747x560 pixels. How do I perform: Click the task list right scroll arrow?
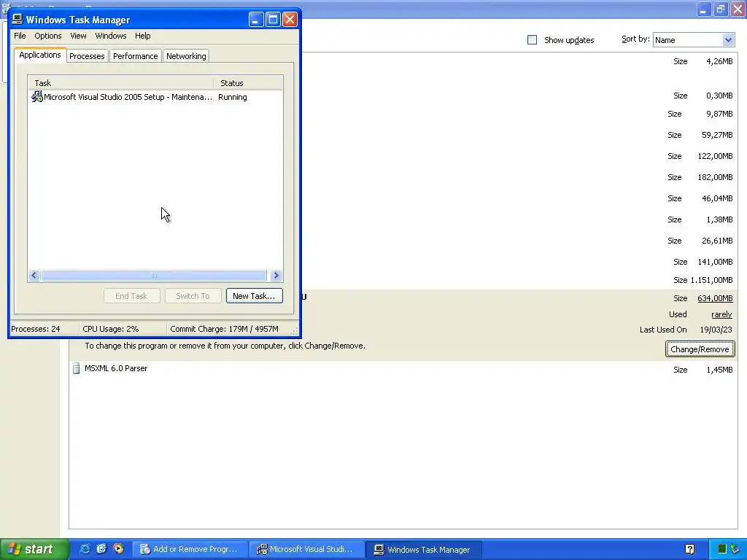click(275, 275)
